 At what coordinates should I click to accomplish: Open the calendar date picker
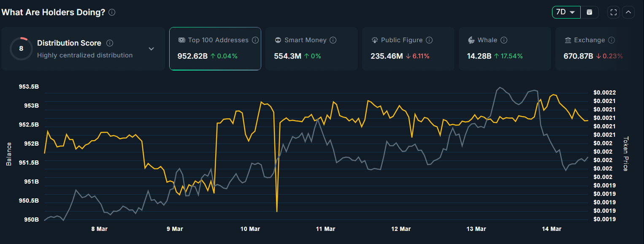click(590, 12)
